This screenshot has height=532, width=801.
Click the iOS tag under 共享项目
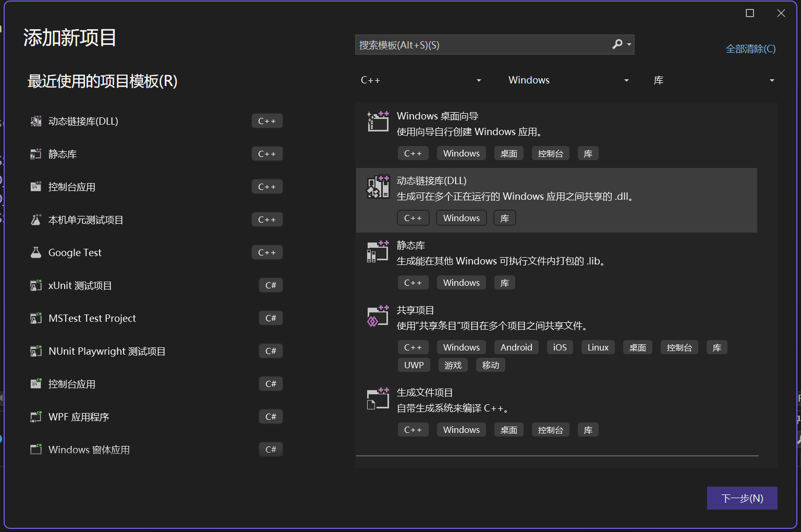pyautogui.click(x=560, y=347)
